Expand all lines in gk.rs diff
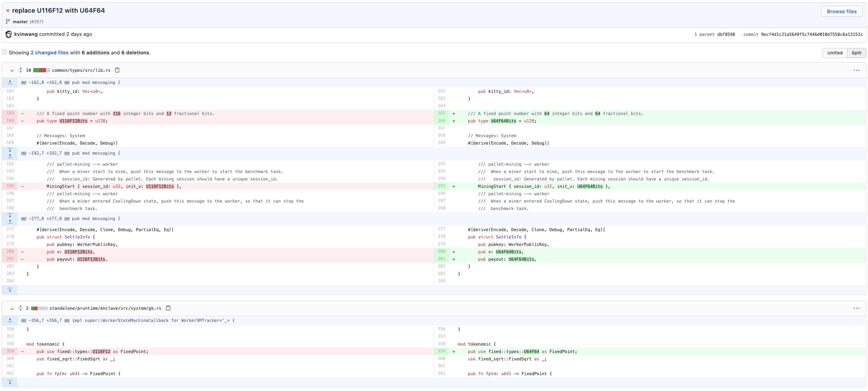Screen dimensions: 868x391 tap(21, 308)
